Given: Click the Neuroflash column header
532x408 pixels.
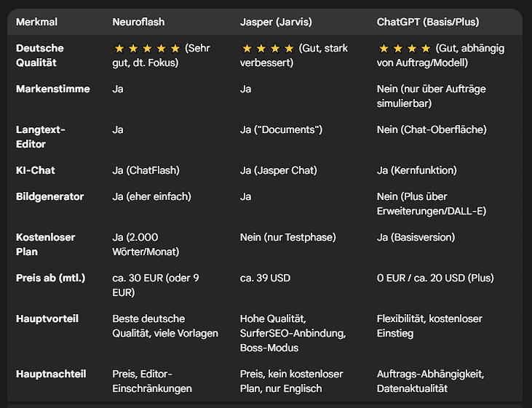Looking at the screenshot, I should click(138, 22).
